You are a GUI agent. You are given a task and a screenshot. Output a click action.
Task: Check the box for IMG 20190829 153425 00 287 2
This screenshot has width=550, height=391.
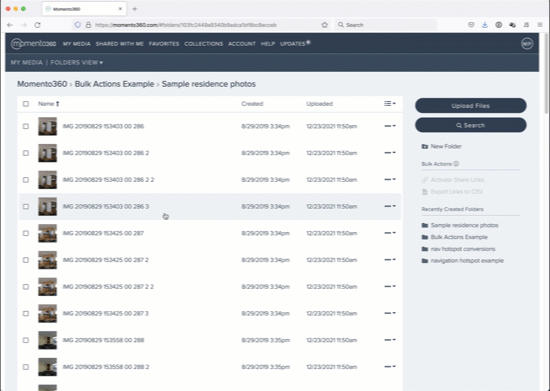pyautogui.click(x=26, y=260)
